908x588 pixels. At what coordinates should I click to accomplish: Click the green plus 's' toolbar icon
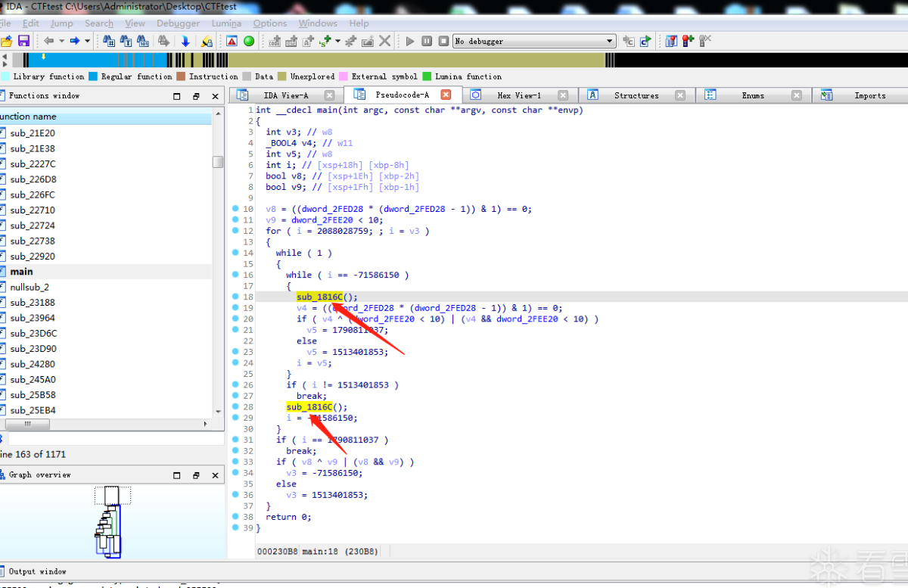325,41
